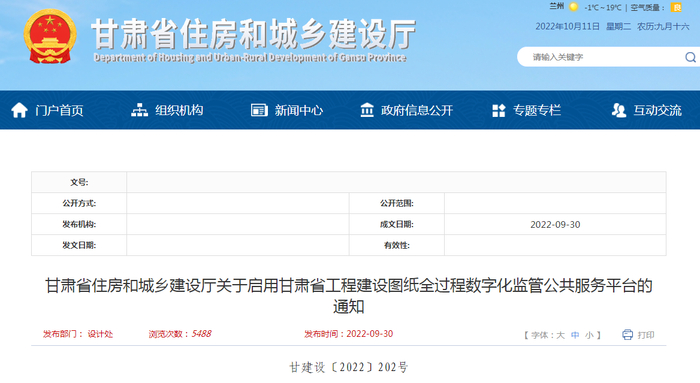Open the 组织机构 menu

[179, 110]
